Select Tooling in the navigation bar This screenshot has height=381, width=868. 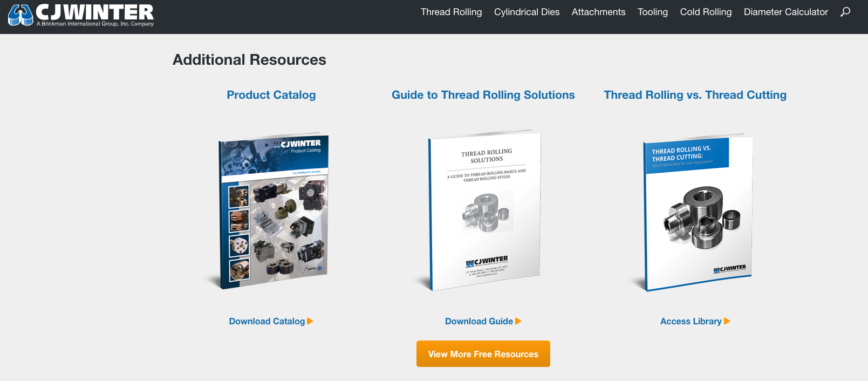(652, 12)
